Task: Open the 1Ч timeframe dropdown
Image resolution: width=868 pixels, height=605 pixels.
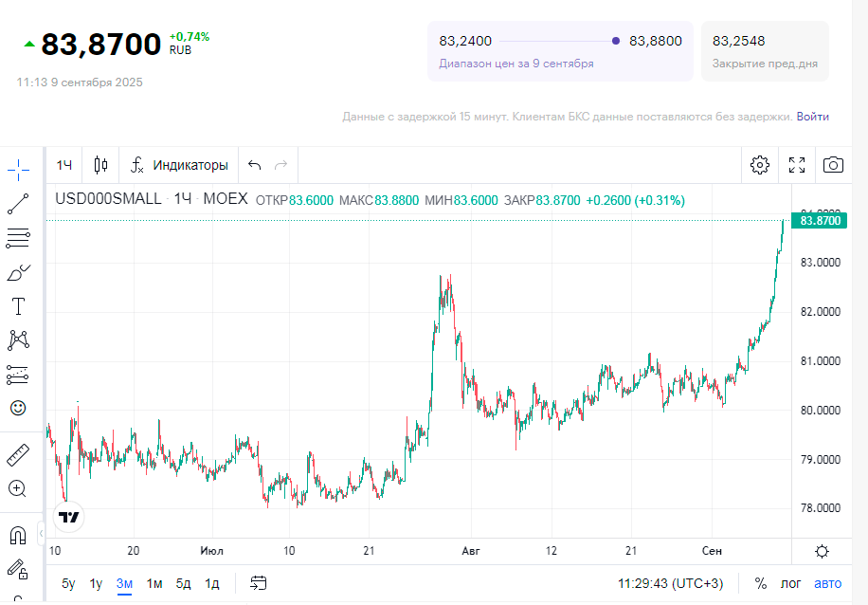Action: tap(64, 165)
